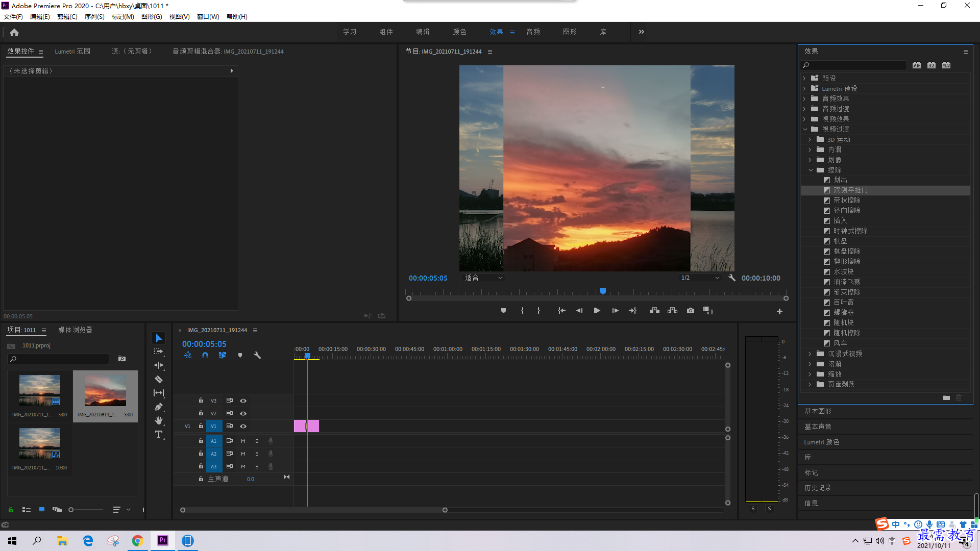This screenshot has height=551, width=980.
Task: Toggle V1 track output eye
Action: coord(243,426)
